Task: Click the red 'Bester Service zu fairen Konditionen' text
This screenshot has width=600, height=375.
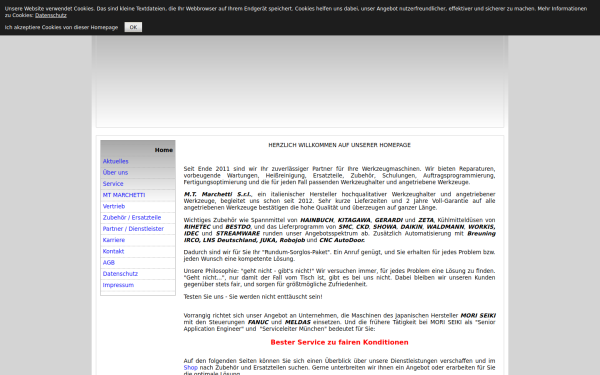Action: (x=339, y=342)
